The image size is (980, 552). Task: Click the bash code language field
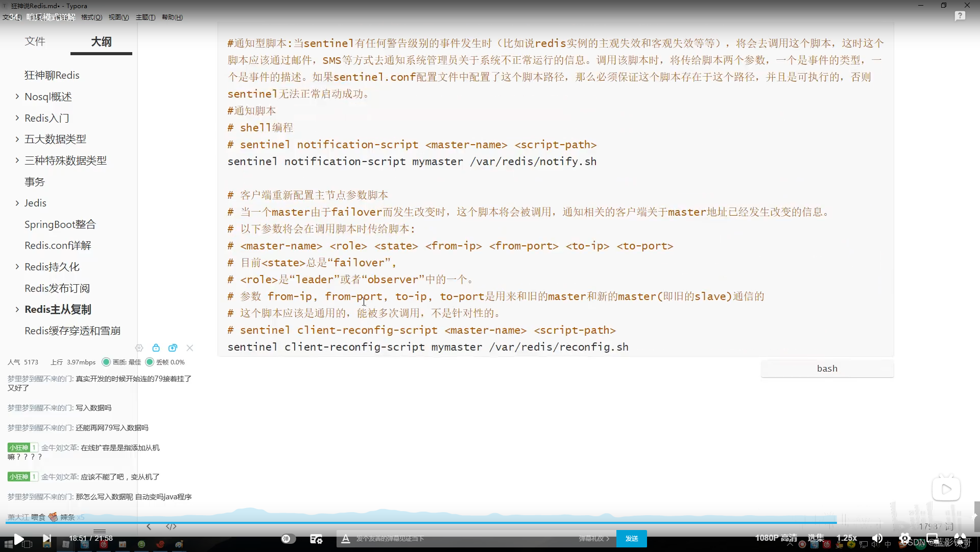pos(827,369)
